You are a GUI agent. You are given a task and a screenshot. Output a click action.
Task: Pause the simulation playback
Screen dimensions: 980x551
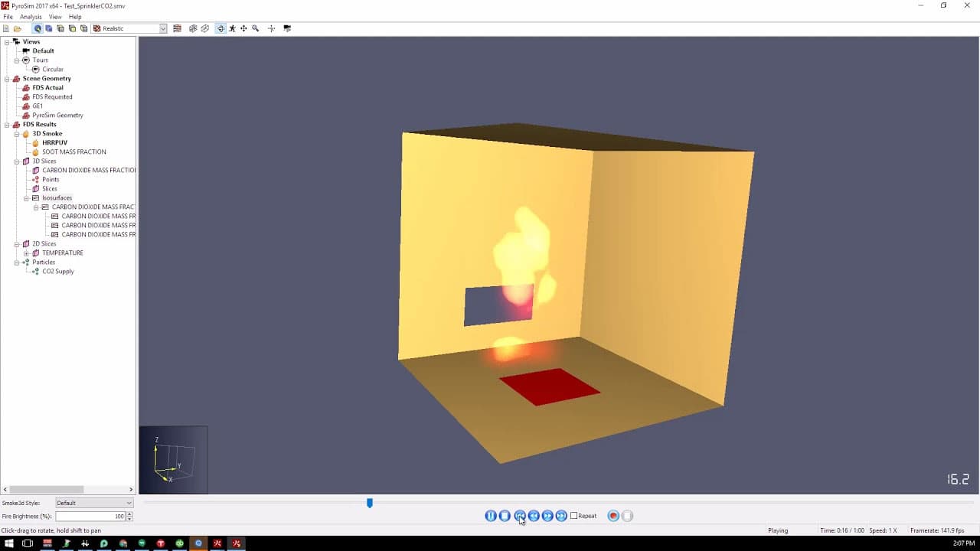point(490,515)
